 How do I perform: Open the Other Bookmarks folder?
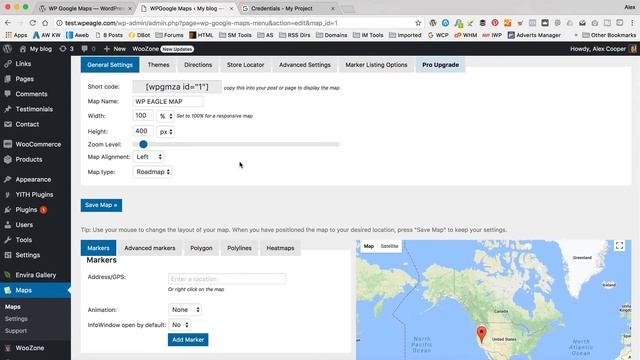point(609,35)
